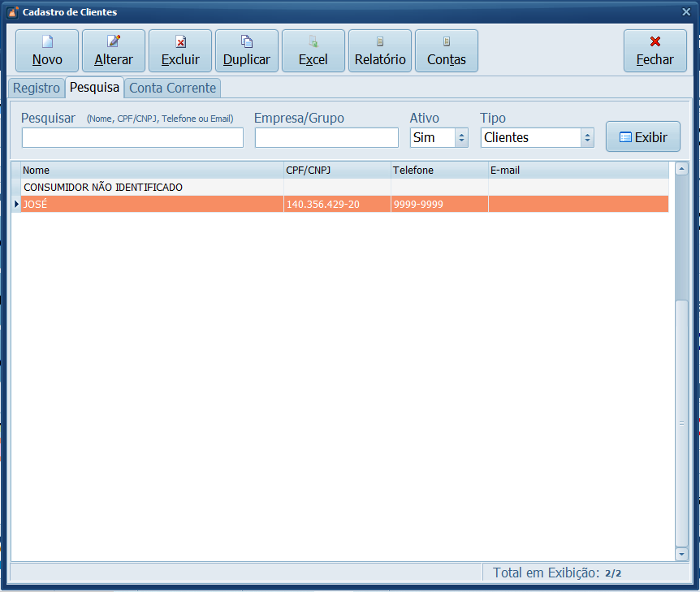Click the Novo toolbar button
Image resolution: width=700 pixels, height=592 pixels.
click(x=47, y=51)
